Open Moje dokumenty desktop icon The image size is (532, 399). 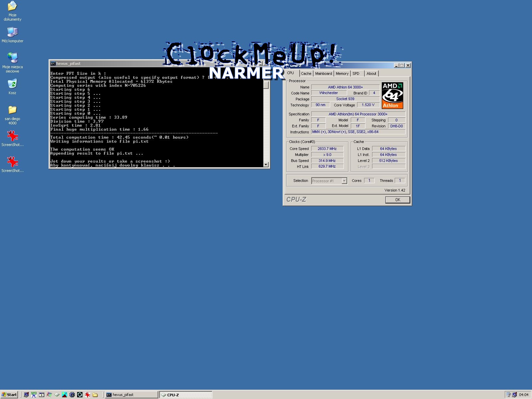click(12, 11)
